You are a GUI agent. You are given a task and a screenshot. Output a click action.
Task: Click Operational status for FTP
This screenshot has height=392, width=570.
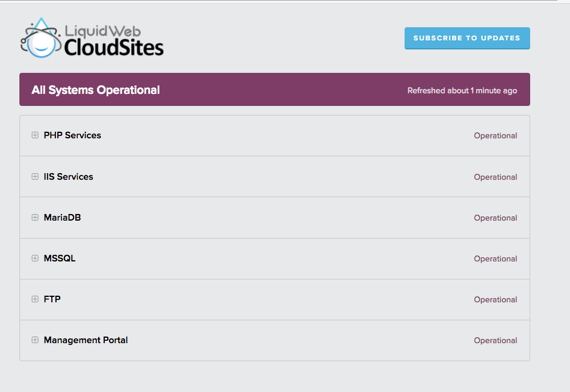point(495,299)
